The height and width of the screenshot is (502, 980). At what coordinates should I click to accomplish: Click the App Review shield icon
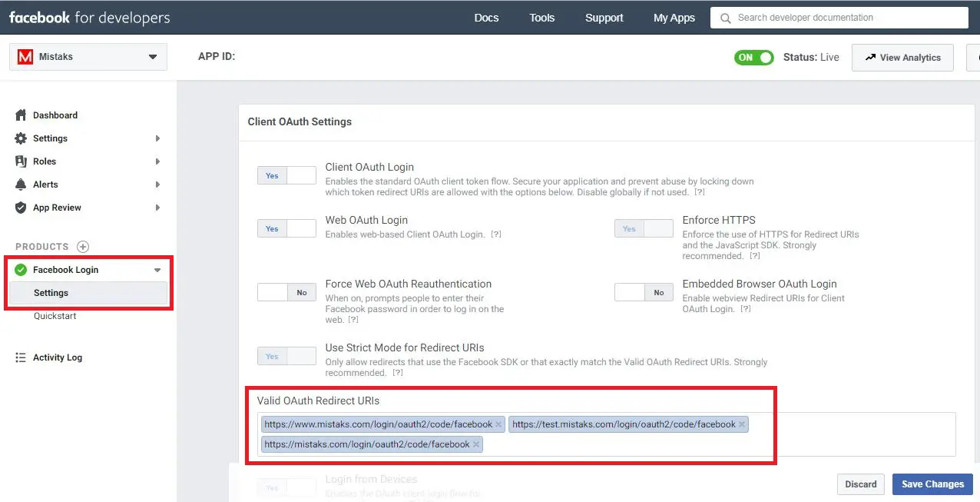pyautogui.click(x=22, y=208)
